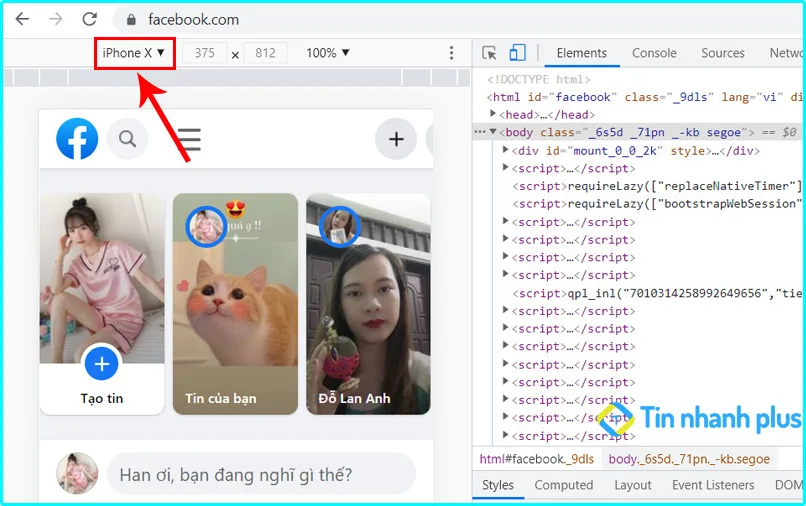Switch to the Console tab
Image resolution: width=806 pixels, height=506 pixels.
[654, 53]
